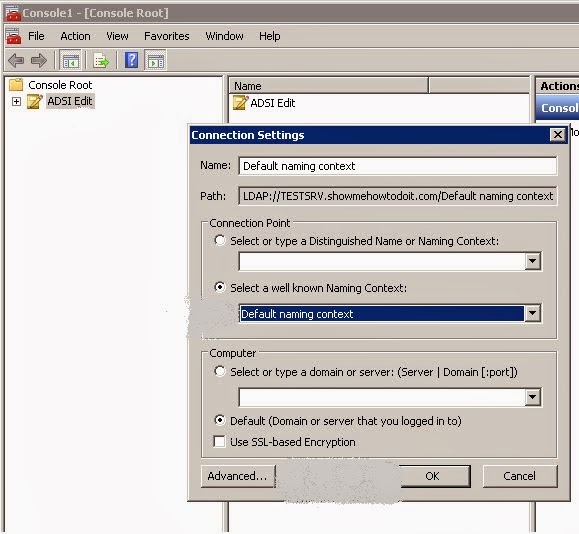The width and height of the screenshot is (579, 534).
Task: Open the Distinguished Name combo box arrow
Action: 532,261
